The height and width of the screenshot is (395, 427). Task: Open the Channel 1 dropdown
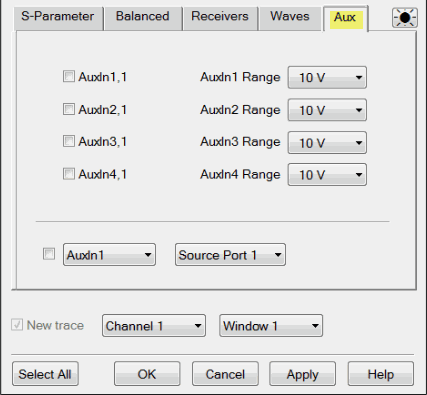pos(154,326)
